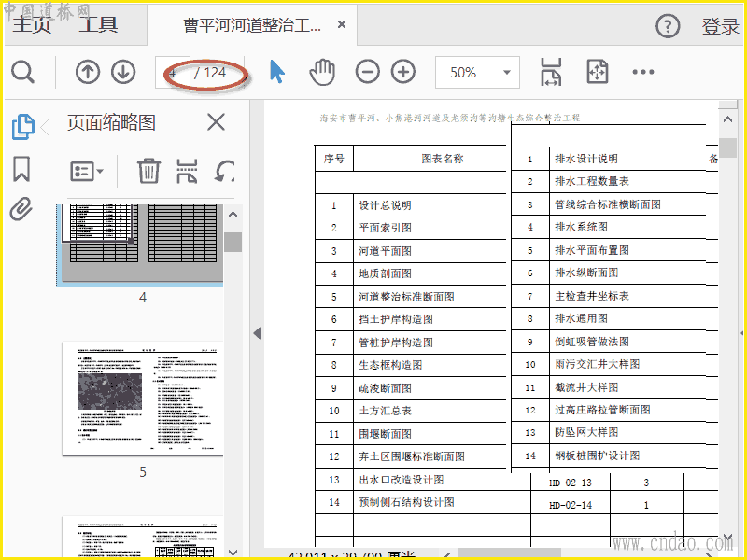This screenshot has height=560, width=747.
Task: Click the header 图表名称
Action: [442, 159]
